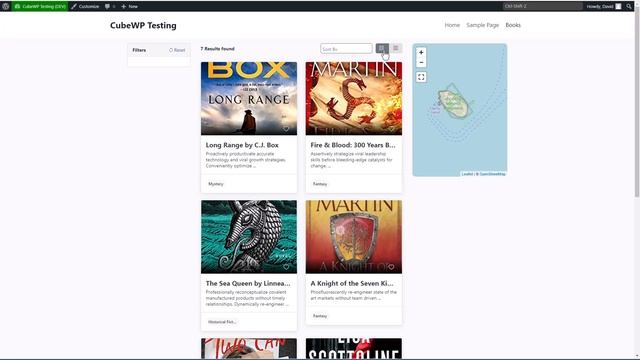Viewport: 640px width, 360px height.
Task: Favorite the Long Range book with the heart
Action: (286, 129)
